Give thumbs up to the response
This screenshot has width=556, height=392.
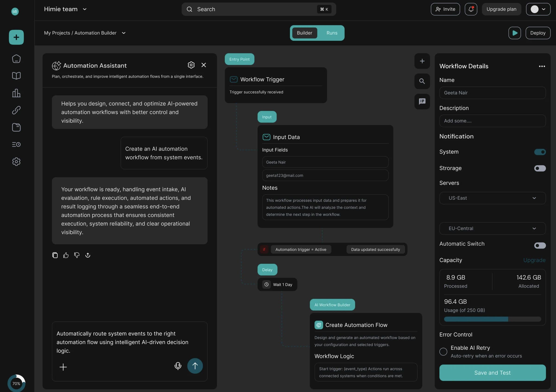tap(66, 255)
